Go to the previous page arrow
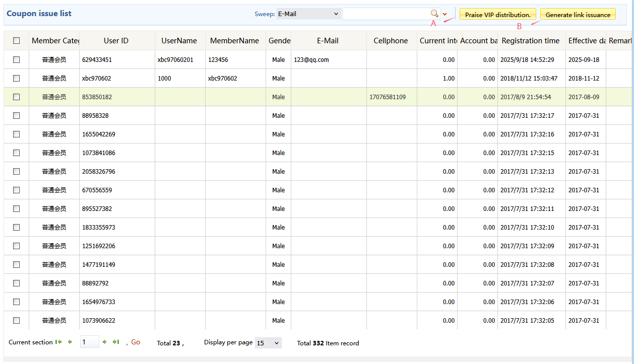Viewport: 634px width, 364px height. (70, 342)
